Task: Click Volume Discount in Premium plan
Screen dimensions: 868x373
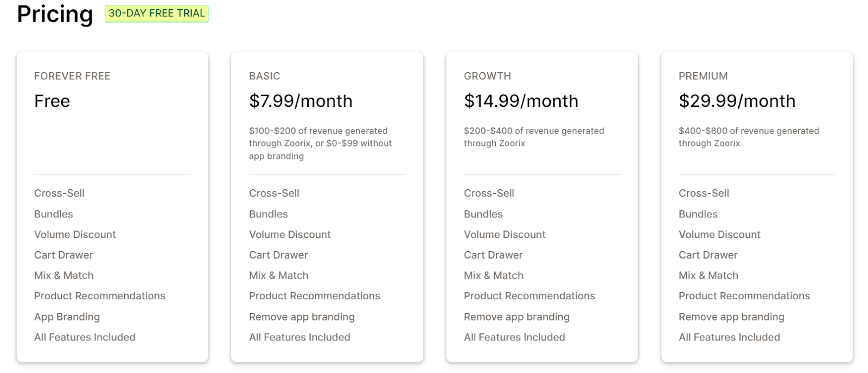Action: coord(719,234)
